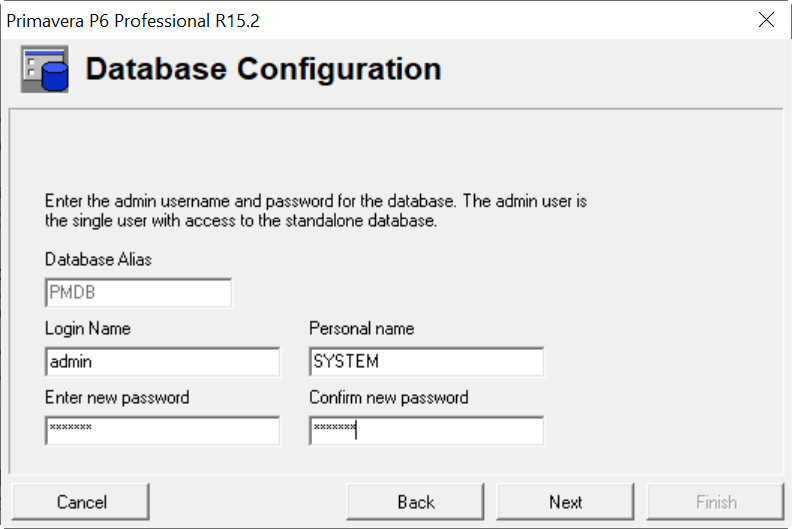Click the 'Login Name' label
Screen dimensions: 792x529
point(88,328)
